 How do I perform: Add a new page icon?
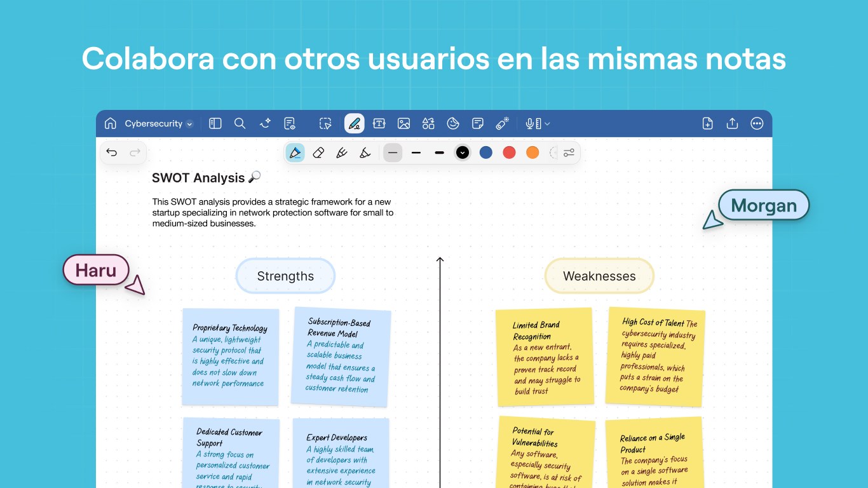point(707,123)
